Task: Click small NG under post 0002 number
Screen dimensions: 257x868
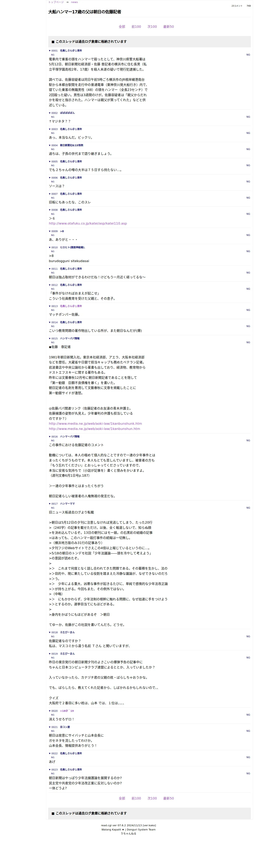Action: (x=53, y=117)
